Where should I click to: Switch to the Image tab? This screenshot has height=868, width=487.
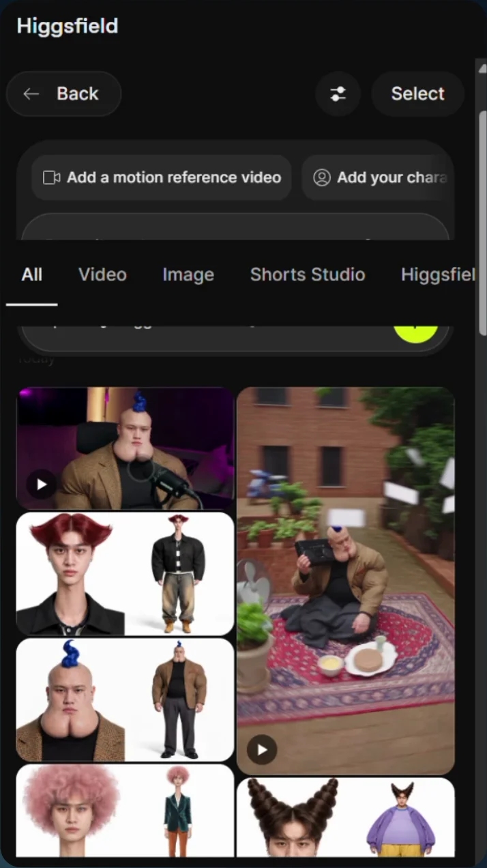point(188,274)
